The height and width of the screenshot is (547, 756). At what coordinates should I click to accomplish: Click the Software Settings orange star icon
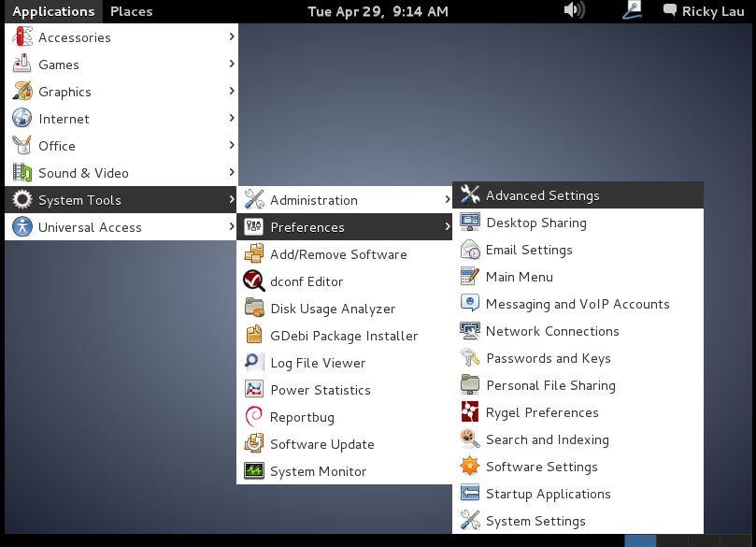[470, 467]
